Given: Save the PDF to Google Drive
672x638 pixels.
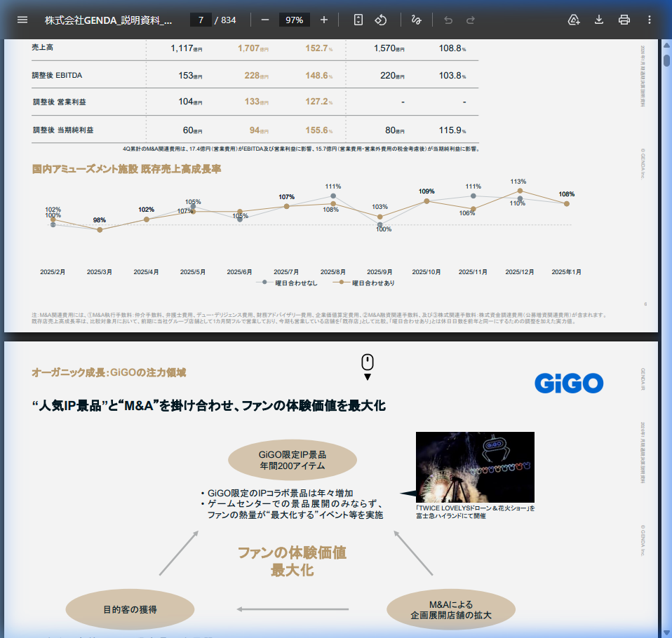Looking at the screenshot, I should pos(574,20).
